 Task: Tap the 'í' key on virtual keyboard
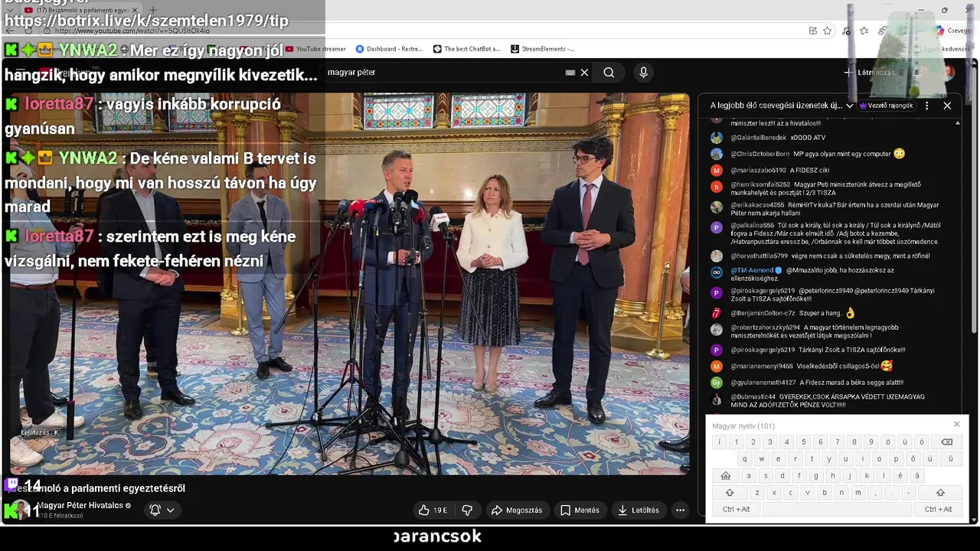coord(719,442)
